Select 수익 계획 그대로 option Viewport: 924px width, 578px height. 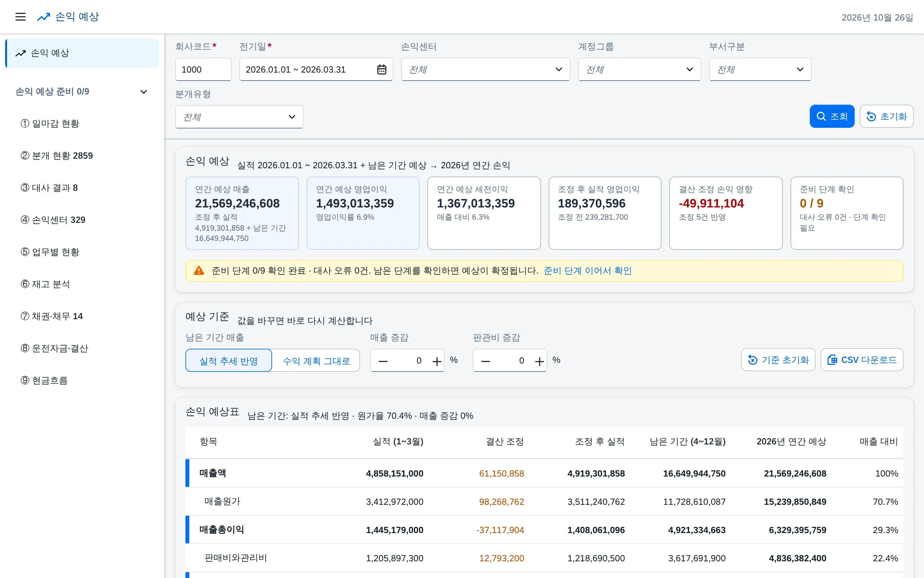(316, 361)
